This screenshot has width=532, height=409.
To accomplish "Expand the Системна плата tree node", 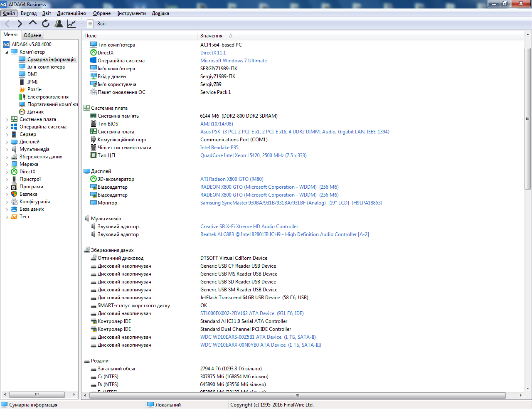I will [7, 120].
